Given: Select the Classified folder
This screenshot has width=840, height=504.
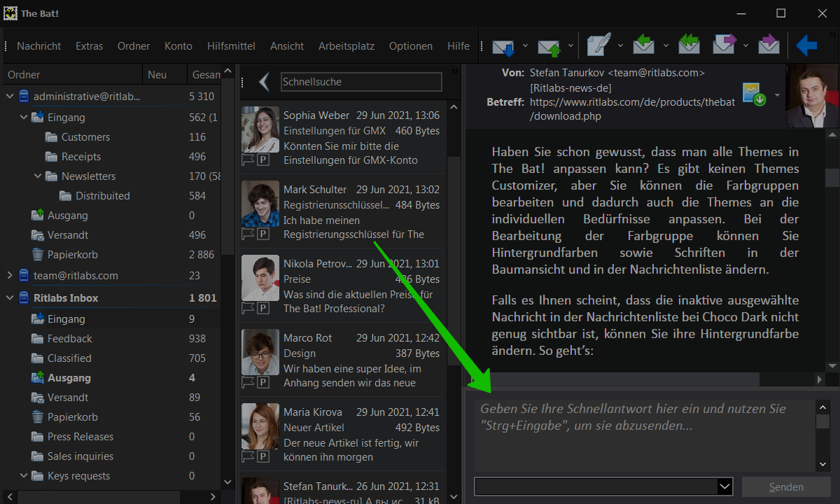Looking at the screenshot, I should coord(69,358).
